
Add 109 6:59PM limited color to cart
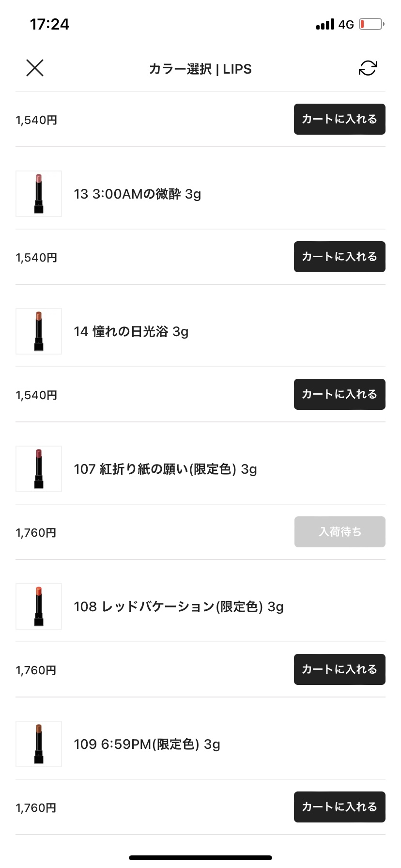tap(339, 807)
